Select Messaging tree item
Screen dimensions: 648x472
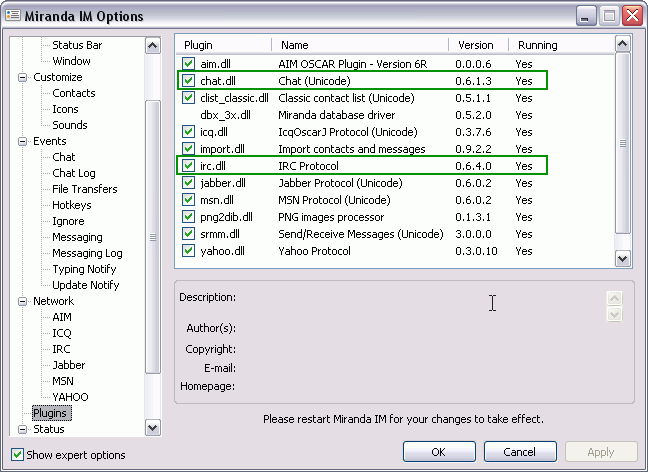click(x=77, y=237)
